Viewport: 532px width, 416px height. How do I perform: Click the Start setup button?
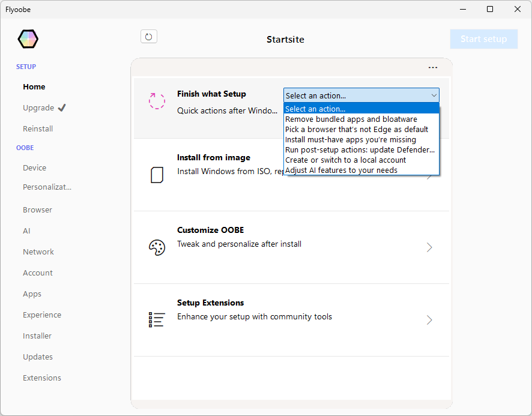coord(483,39)
